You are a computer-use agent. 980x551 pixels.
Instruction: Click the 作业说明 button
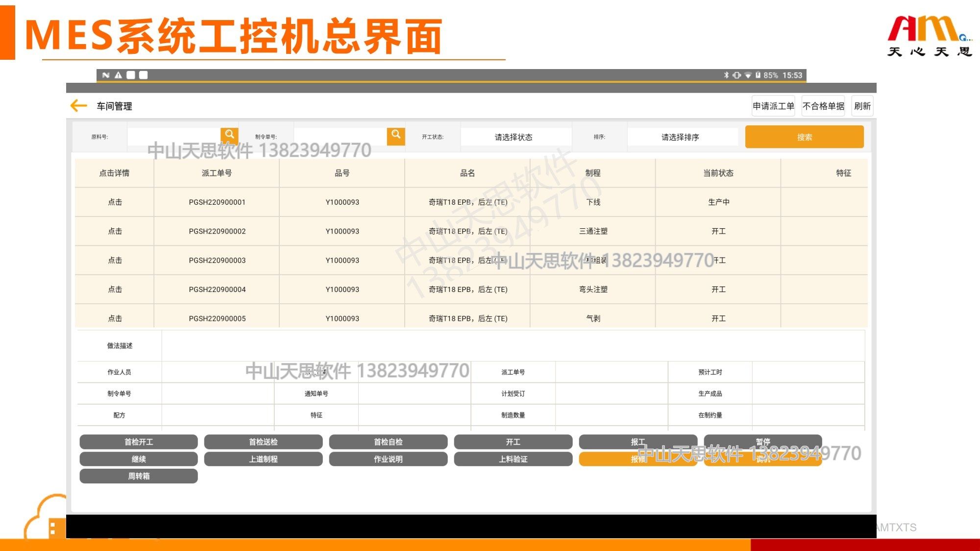point(388,459)
